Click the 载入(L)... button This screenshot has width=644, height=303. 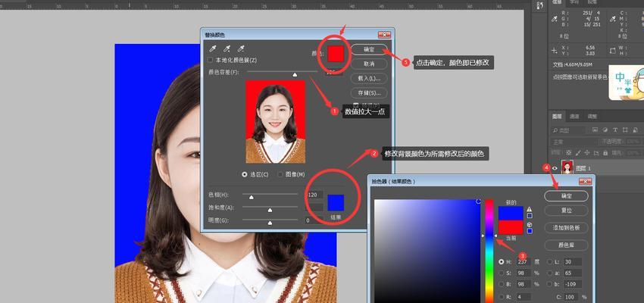click(x=369, y=78)
